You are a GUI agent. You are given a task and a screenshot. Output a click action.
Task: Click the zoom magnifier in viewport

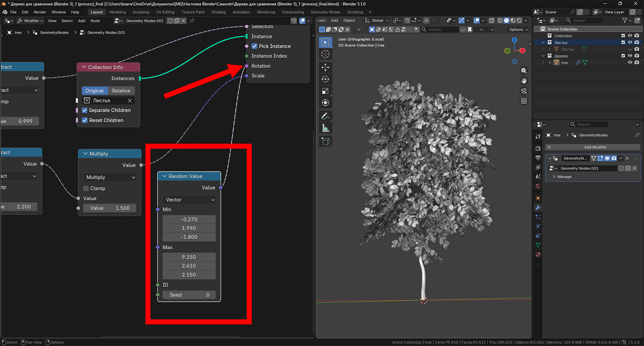tap(524, 71)
